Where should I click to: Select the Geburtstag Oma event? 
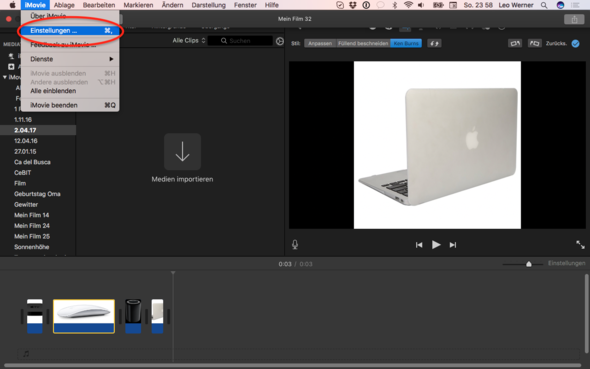[37, 194]
